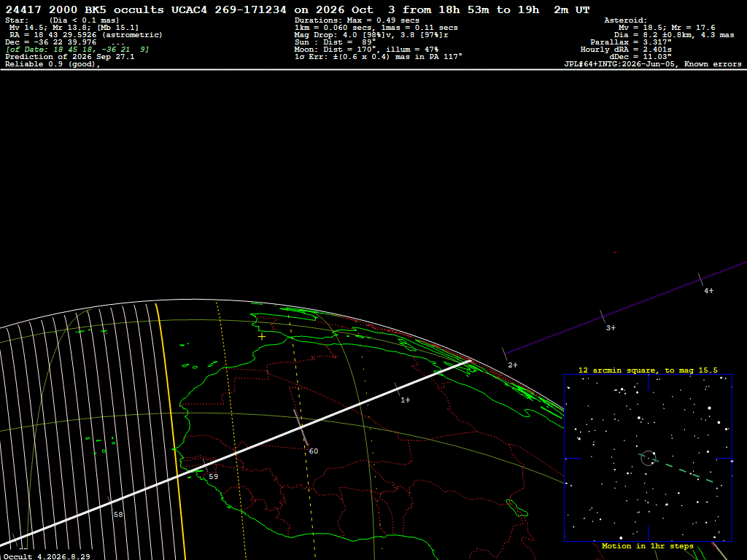Click the 60 minute tick label
This screenshot has height=560, width=747.
pos(314,451)
